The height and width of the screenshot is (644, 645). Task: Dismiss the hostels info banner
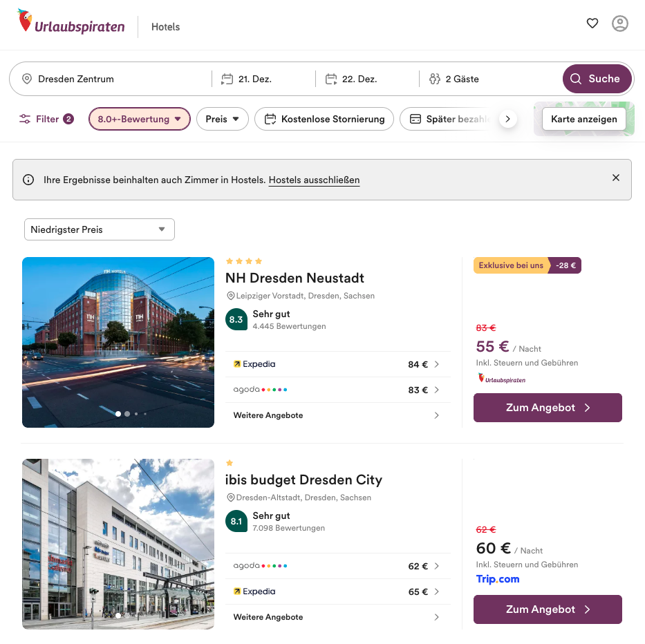616,178
